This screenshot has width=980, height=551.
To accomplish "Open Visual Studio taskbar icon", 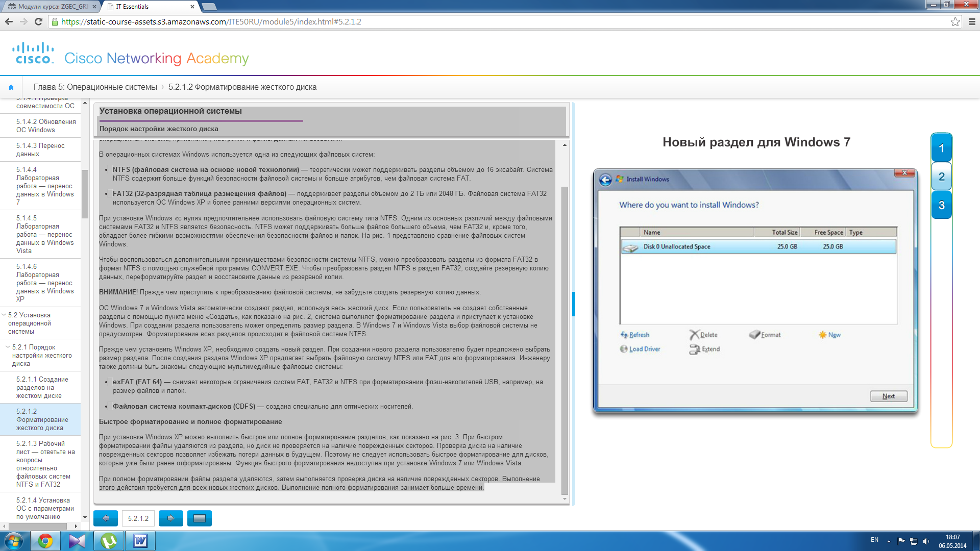I will coord(77,541).
